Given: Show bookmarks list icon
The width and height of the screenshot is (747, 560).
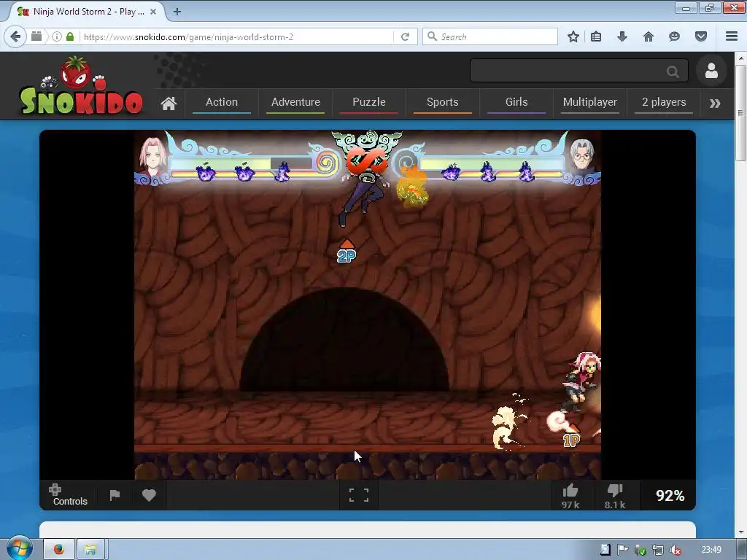Looking at the screenshot, I should pyautogui.click(x=596, y=36).
